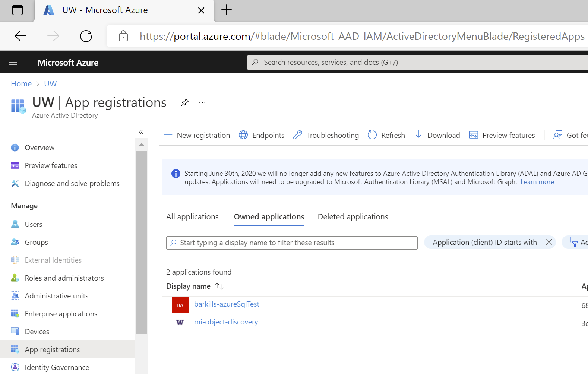Select App registrations in the sidebar

point(67,349)
